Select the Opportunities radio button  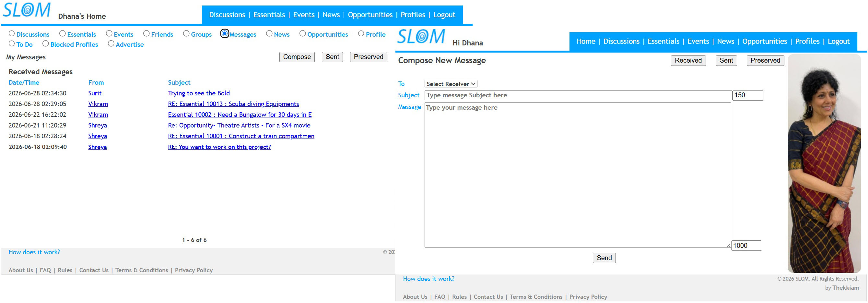tap(303, 34)
